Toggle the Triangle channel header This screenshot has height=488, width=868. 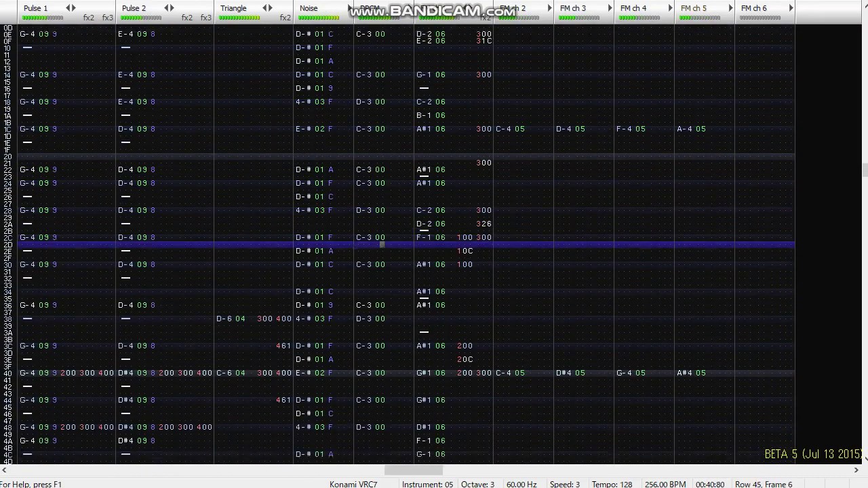pyautogui.click(x=233, y=8)
